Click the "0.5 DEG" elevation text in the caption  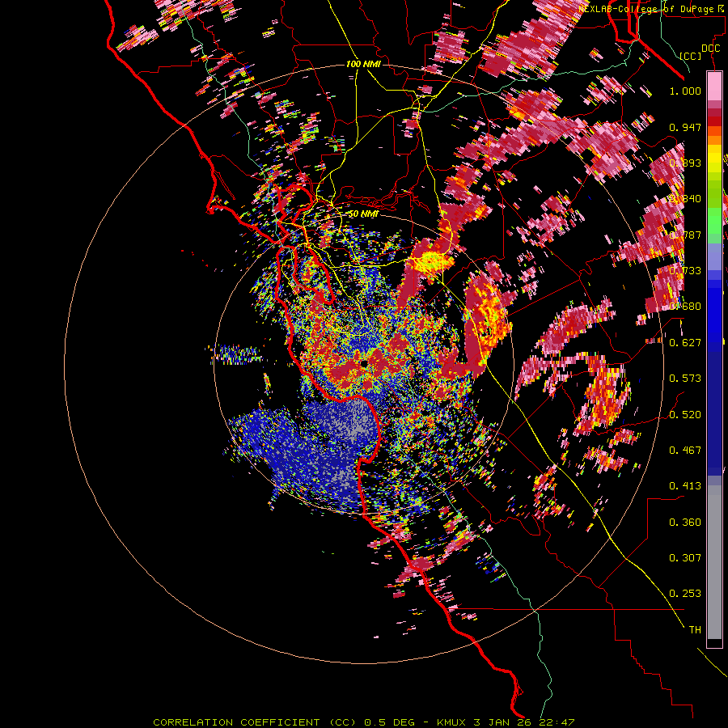point(389,722)
